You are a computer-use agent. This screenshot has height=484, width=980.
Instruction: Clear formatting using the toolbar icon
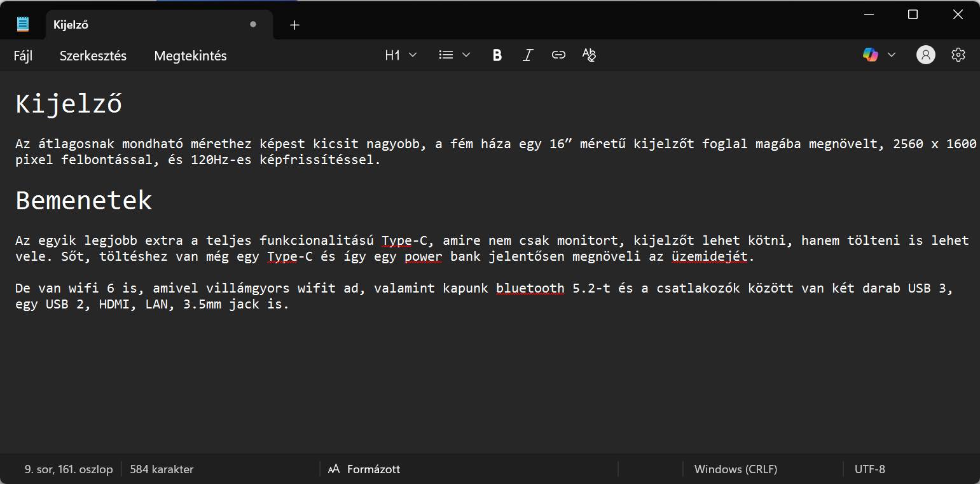tap(589, 55)
